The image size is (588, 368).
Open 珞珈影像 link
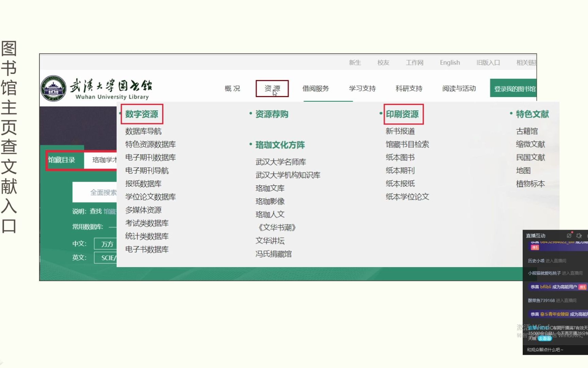pyautogui.click(x=270, y=201)
